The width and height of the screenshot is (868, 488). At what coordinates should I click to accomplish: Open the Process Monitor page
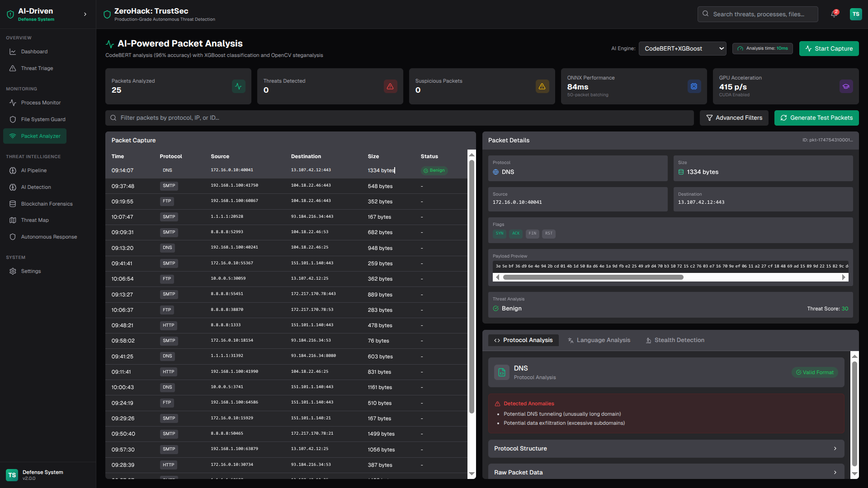point(41,103)
